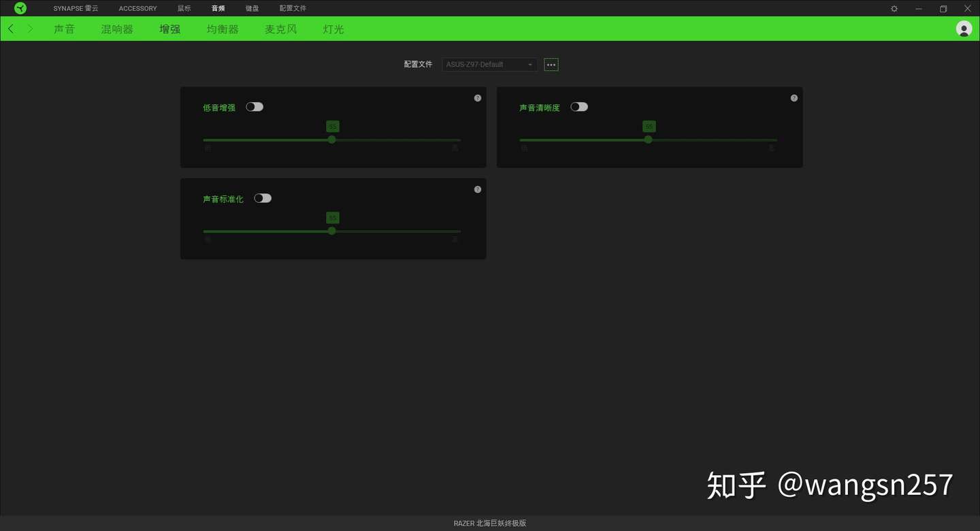Go back with the left arrow
Image resolution: width=980 pixels, height=531 pixels.
[x=11, y=29]
